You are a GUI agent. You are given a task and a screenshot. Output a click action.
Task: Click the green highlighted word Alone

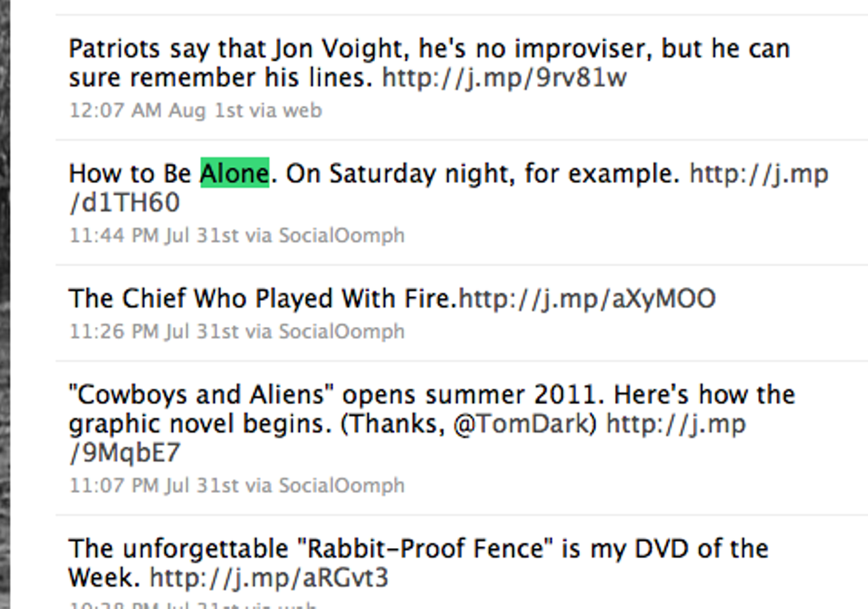click(x=235, y=174)
